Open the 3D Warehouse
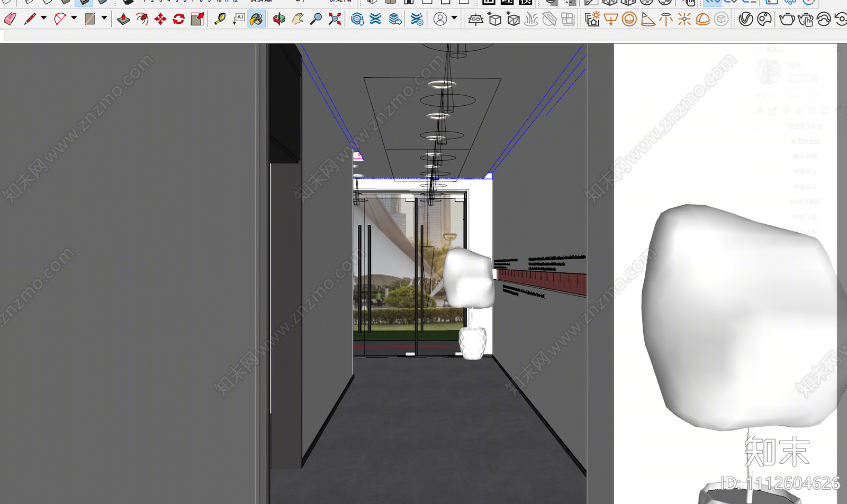This screenshot has height=504, width=847. [x=357, y=20]
